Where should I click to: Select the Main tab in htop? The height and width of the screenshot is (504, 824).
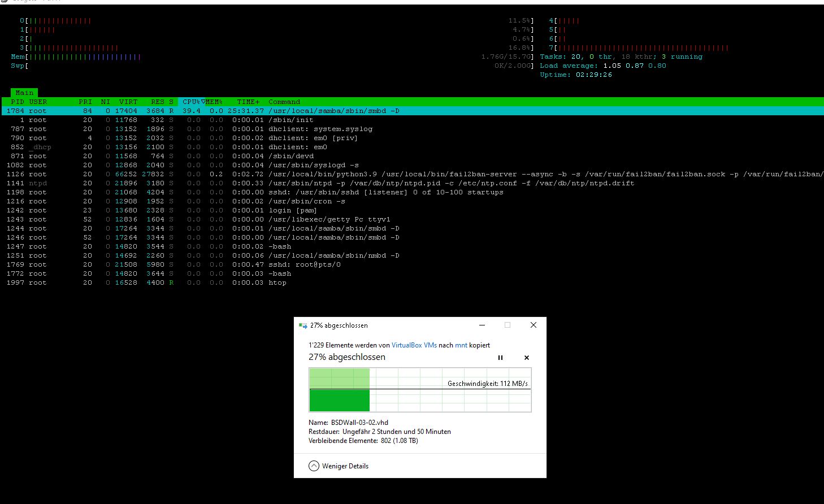pos(24,93)
